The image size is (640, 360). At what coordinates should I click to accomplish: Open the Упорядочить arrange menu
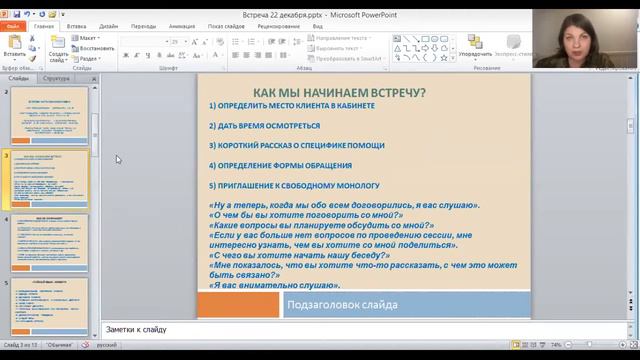(x=475, y=47)
